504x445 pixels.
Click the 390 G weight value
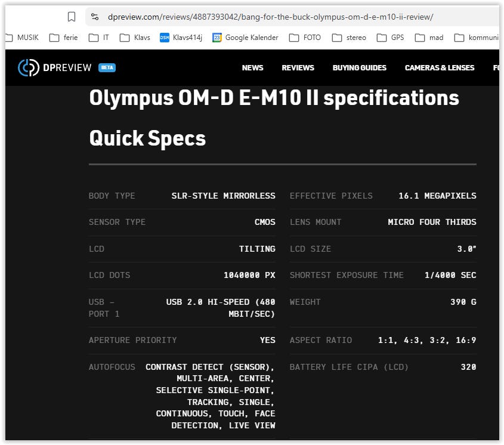(463, 302)
